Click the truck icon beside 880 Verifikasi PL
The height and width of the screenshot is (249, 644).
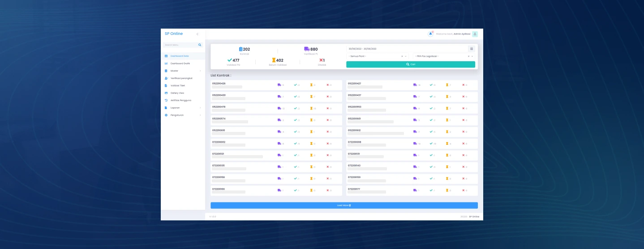click(x=307, y=49)
